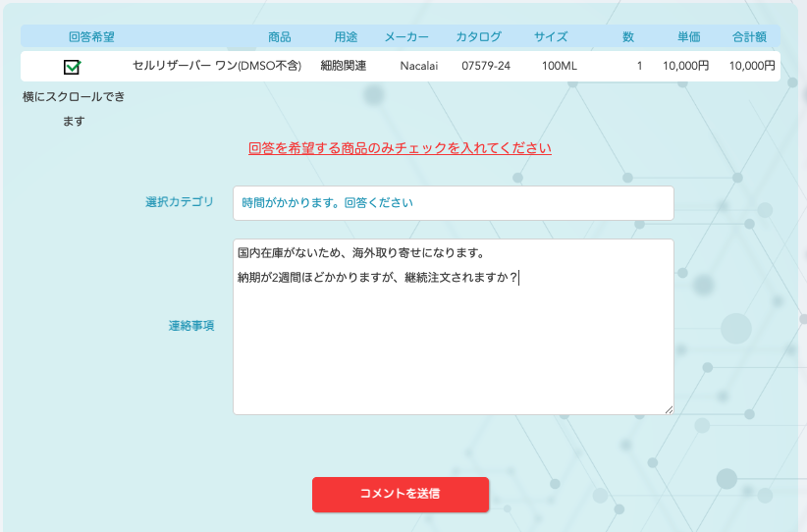Screen dimensions: 807x532
Task: Click the 用途 column header
Action: click(x=346, y=37)
